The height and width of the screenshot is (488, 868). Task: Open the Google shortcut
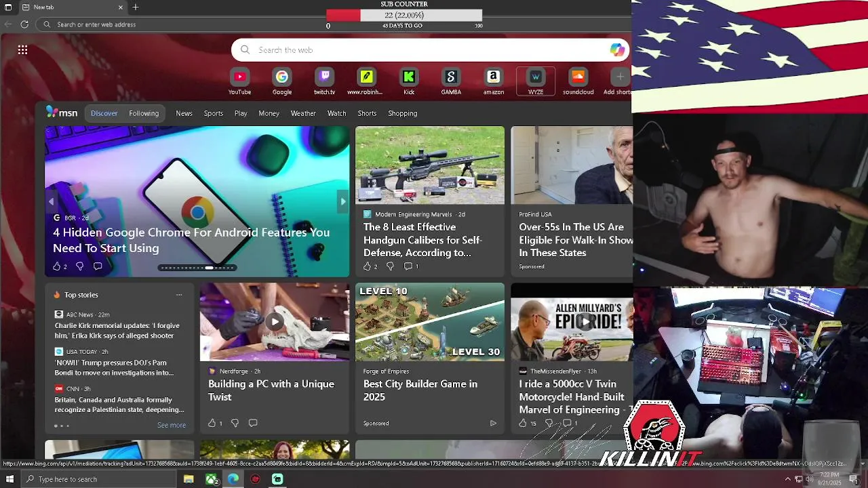pos(282,81)
